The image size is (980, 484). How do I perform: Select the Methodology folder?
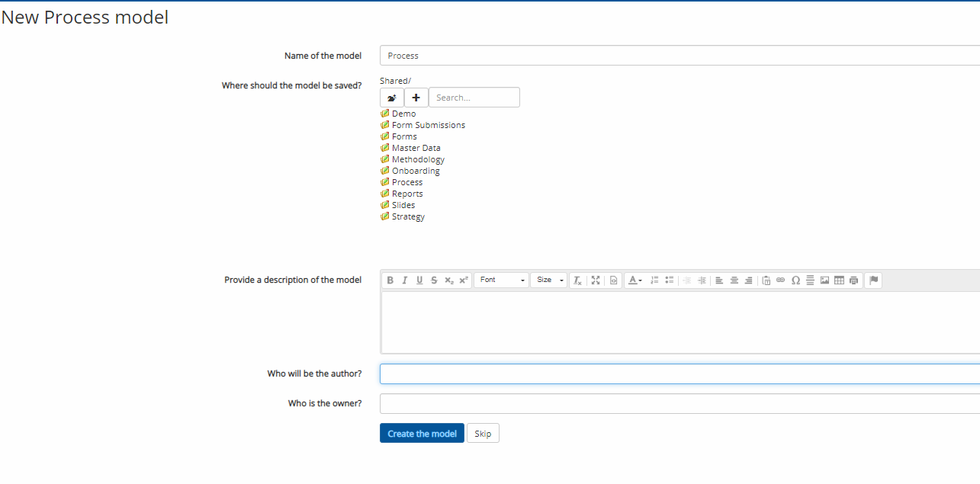coord(418,159)
